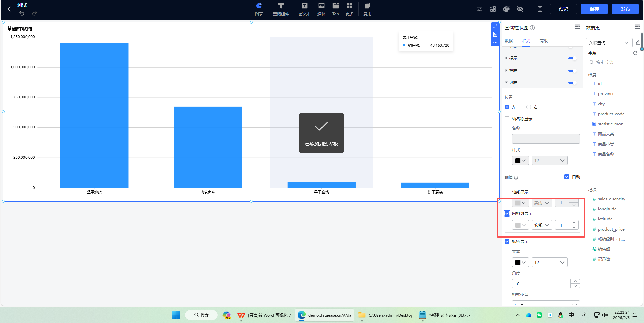The image size is (644, 323).
Task: Switch to the 高级 tab
Action: click(x=543, y=41)
